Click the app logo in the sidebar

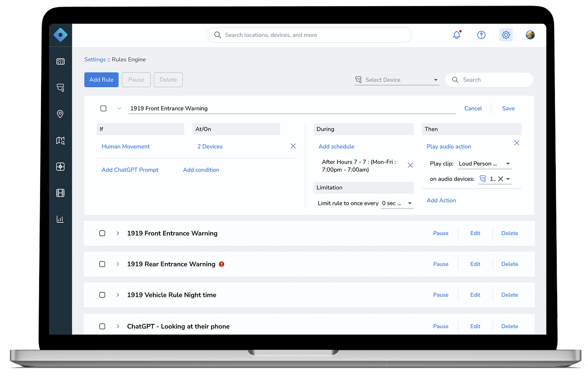coord(61,35)
